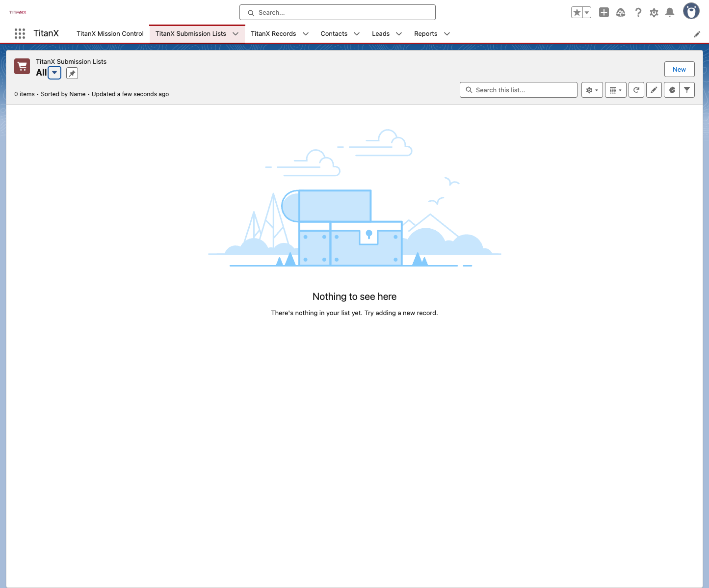Open the Setup gear in header
The height and width of the screenshot is (588, 709).
654,13
